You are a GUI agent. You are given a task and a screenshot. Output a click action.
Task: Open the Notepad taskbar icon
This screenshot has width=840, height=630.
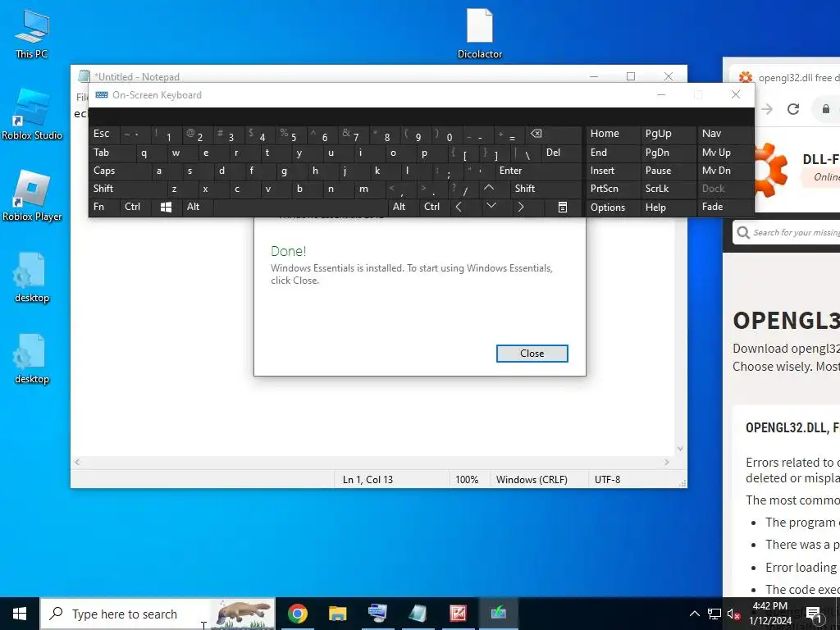(x=418, y=614)
